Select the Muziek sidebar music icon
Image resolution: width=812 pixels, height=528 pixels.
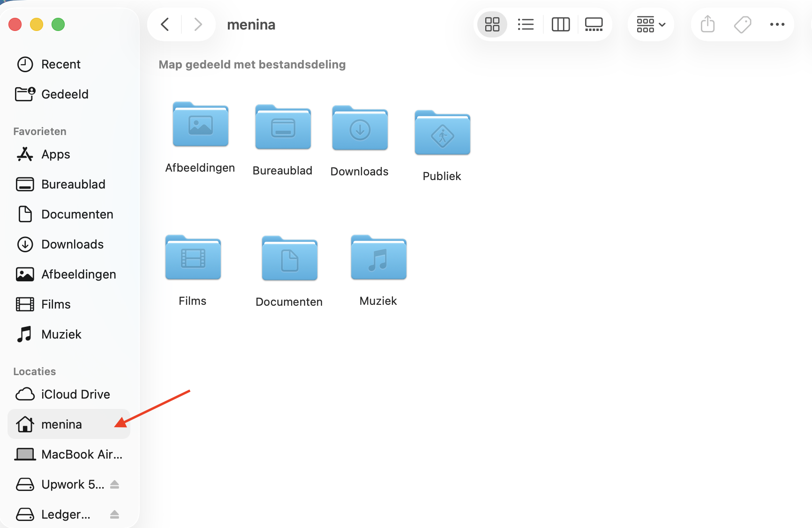pos(24,334)
